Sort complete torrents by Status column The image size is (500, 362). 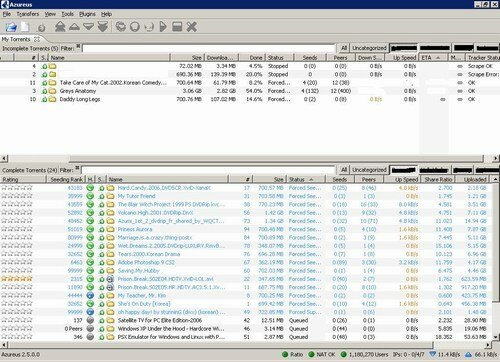point(306,179)
